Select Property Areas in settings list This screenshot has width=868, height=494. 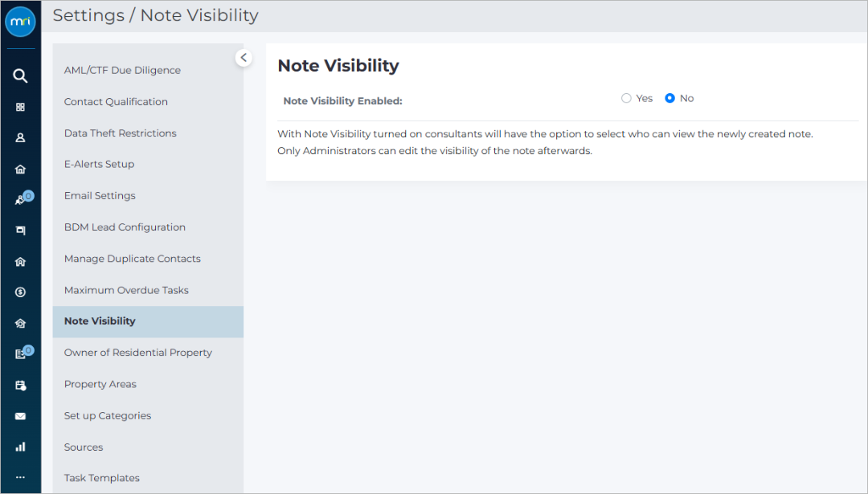coord(100,385)
